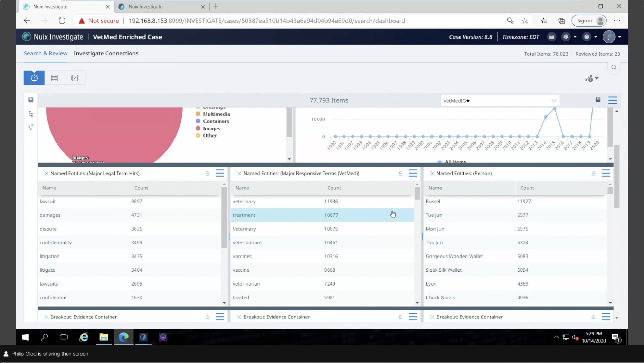Click the Sign in button
The height and width of the screenshot is (363, 644).
(x=589, y=20)
